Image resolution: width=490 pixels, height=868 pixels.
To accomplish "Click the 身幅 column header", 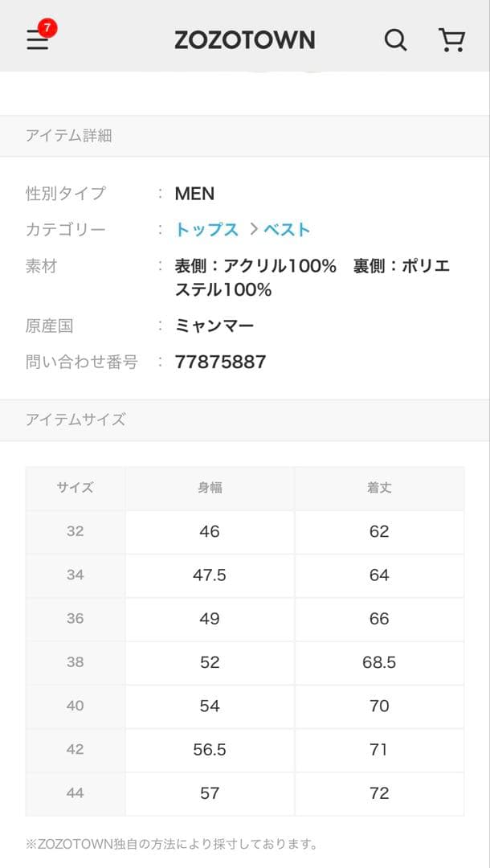I will point(210,488).
